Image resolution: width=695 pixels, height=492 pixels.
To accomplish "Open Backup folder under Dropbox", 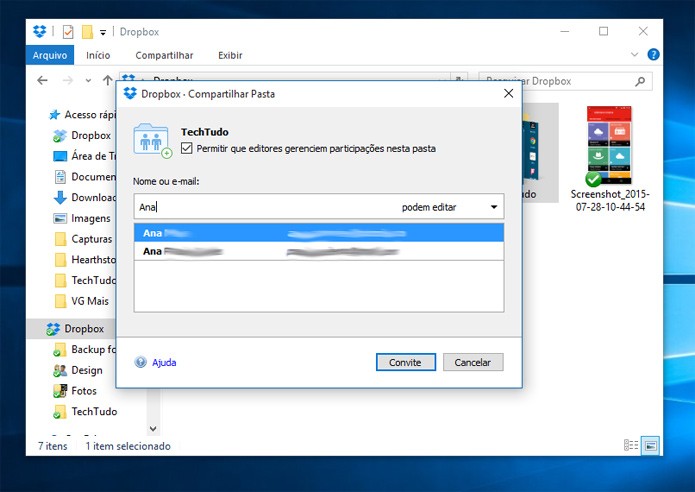I will pos(84,349).
